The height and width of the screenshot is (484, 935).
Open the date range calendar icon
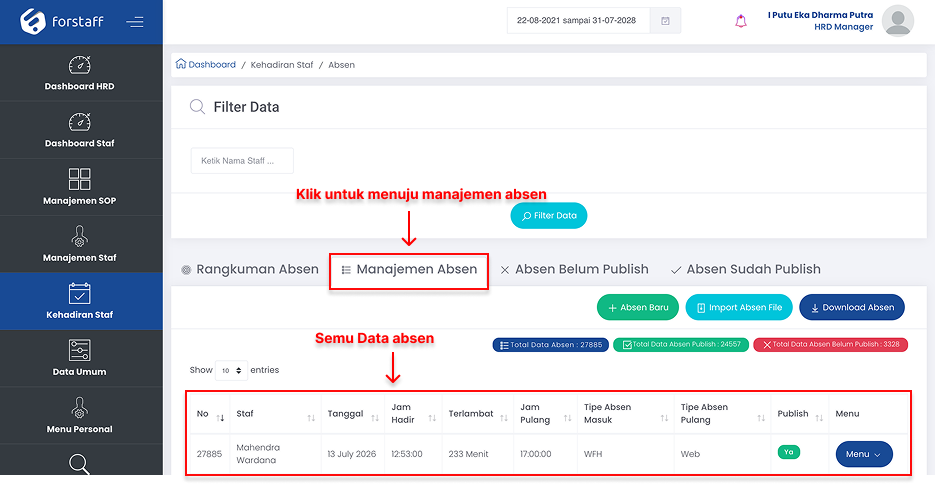[665, 21]
